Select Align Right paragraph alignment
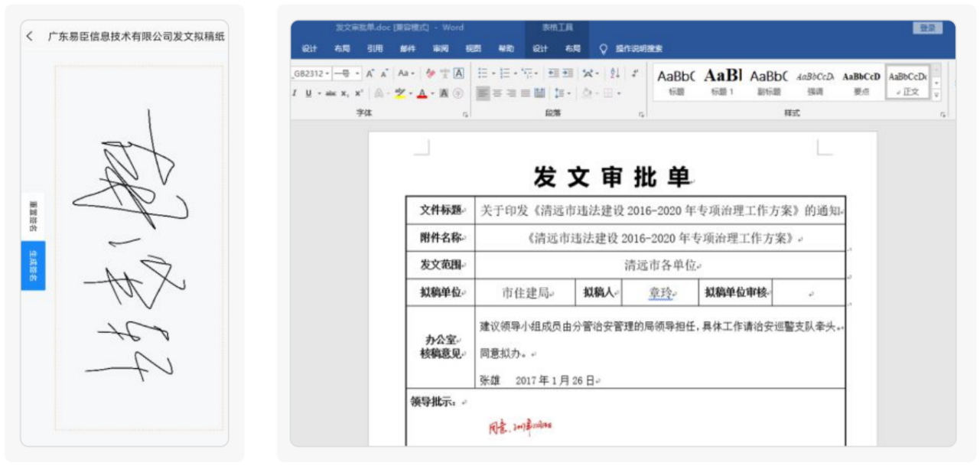Image resolution: width=980 pixels, height=466 pixels. pyautogui.click(x=511, y=93)
